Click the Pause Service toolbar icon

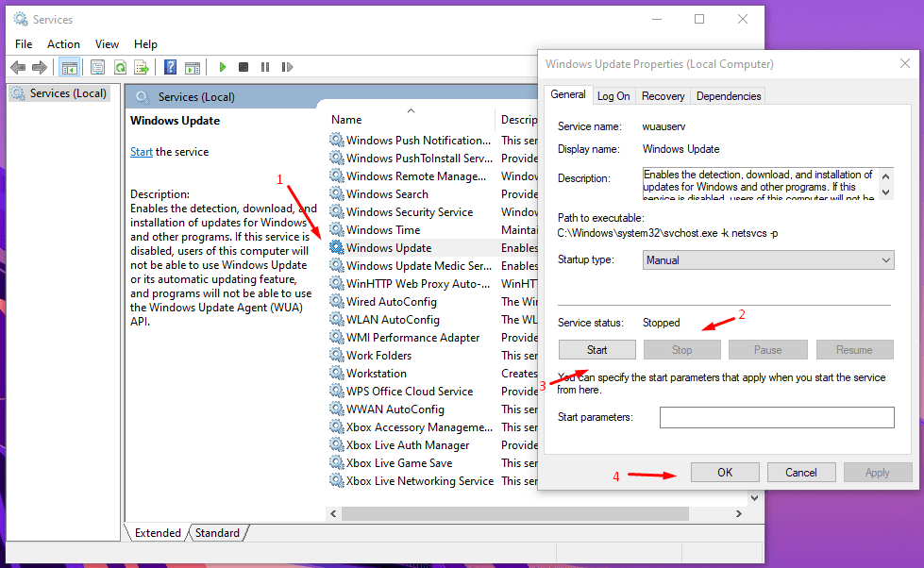click(265, 67)
